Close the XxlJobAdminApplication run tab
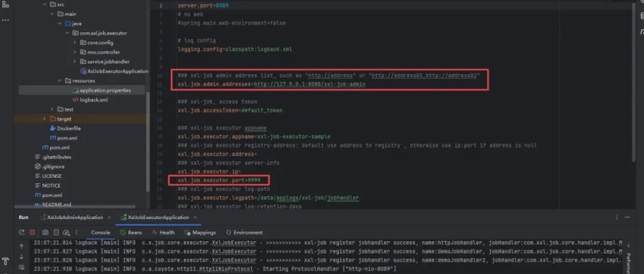 pyautogui.click(x=109, y=217)
